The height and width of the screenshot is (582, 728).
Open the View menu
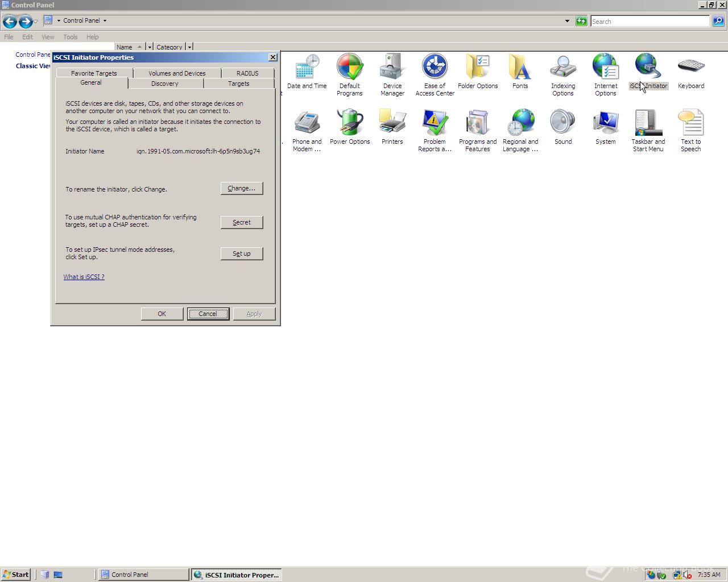click(x=48, y=37)
